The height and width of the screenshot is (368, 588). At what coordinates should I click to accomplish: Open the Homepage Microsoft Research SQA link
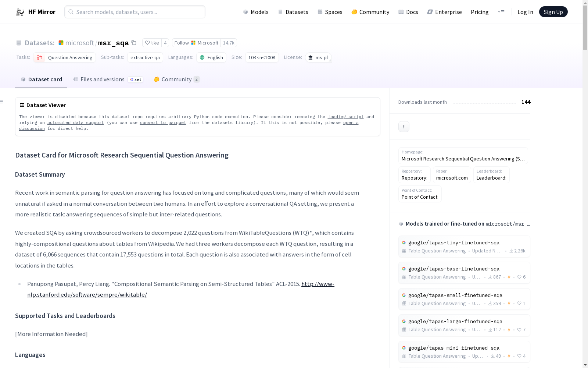463,156
